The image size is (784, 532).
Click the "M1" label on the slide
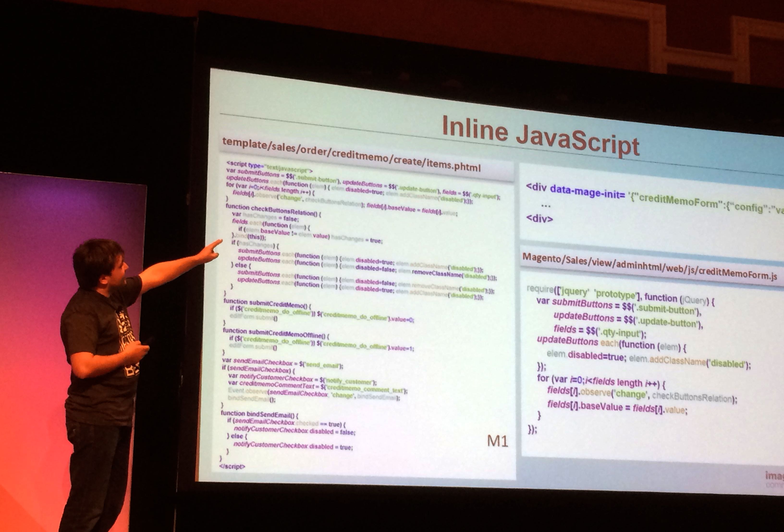(498, 441)
